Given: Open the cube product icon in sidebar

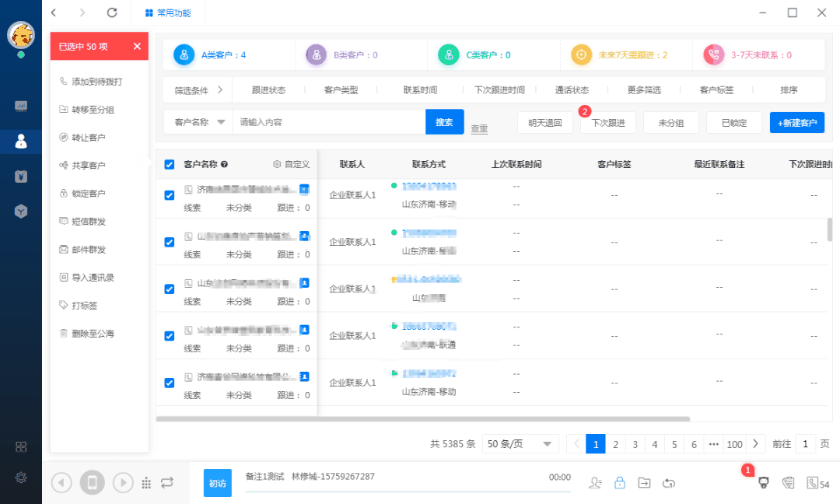Looking at the screenshot, I should pyautogui.click(x=21, y=211).
